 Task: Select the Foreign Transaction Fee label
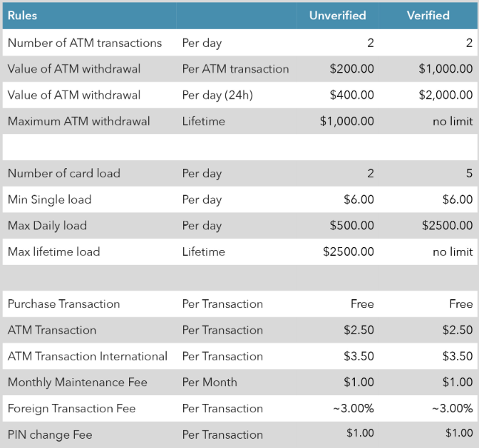pos(71,409)
